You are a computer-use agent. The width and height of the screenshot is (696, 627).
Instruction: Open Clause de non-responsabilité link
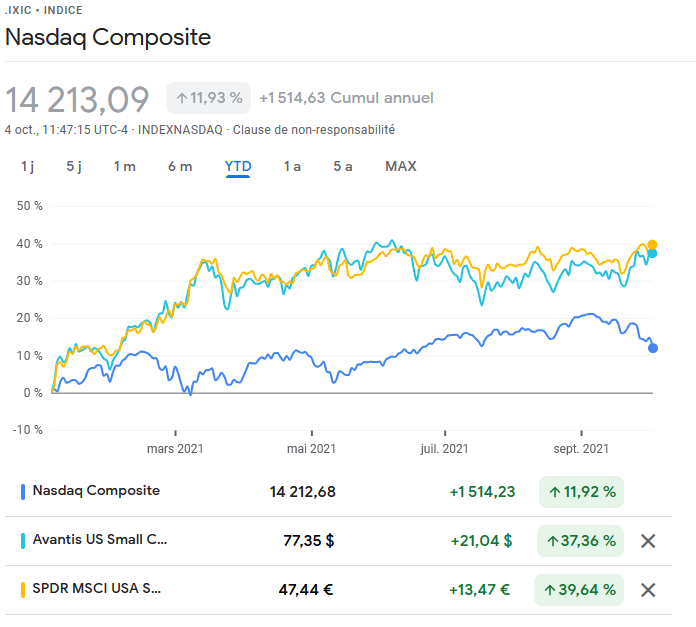tap(314, 130)
